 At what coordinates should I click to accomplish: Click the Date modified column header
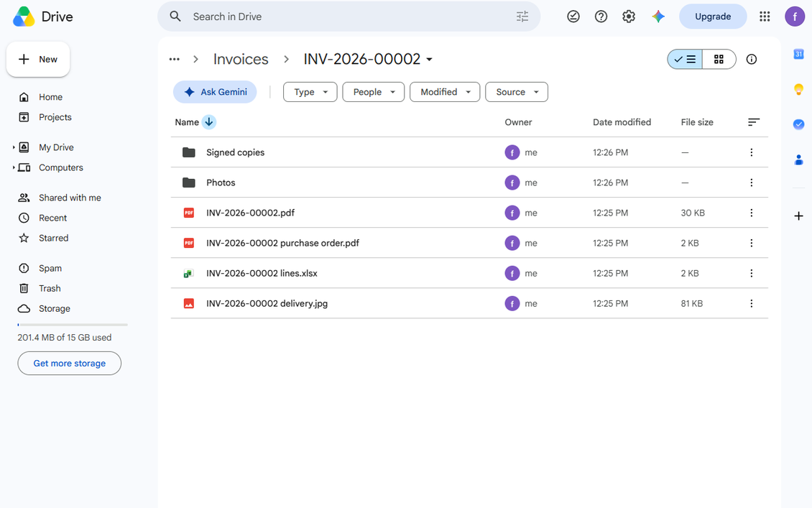point(622,122)
